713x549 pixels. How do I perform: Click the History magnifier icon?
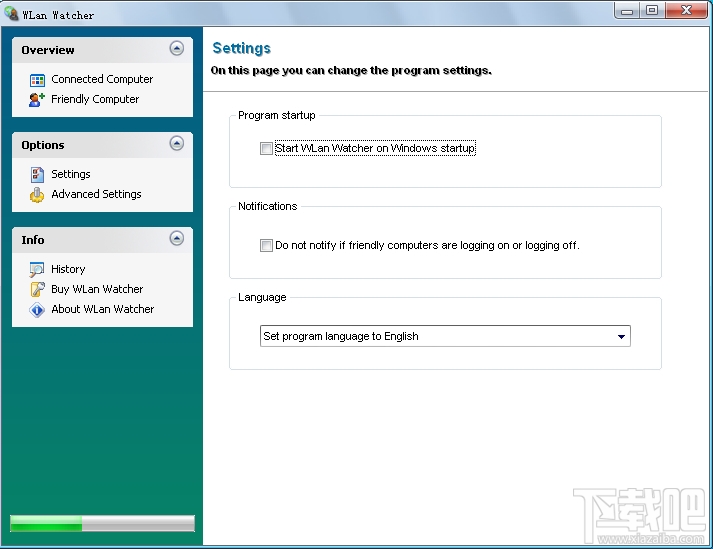pos(37,269)
